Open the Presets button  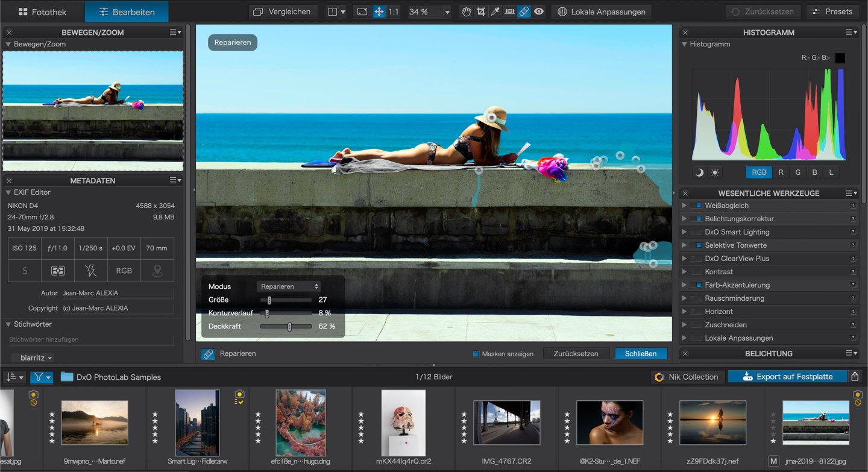[x=833, y=11]
